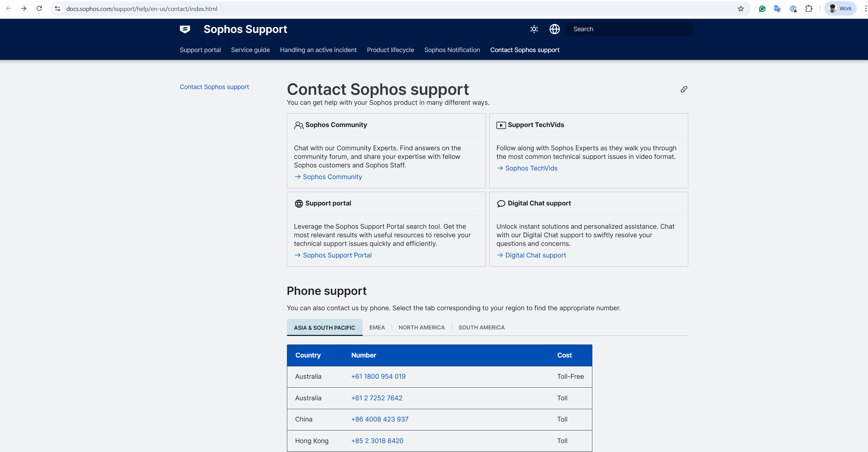The height and width of the screenshot is (452, 868).
Task: Click the China country cell
Action: pos(303,419)
